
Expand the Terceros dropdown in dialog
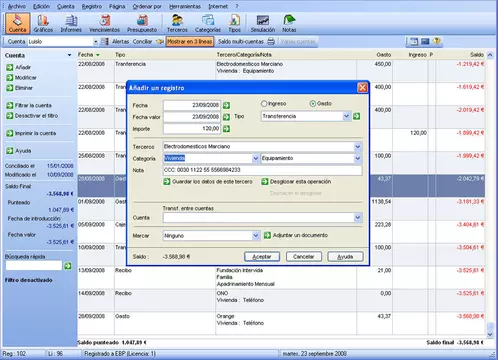[x=358, y=146]
